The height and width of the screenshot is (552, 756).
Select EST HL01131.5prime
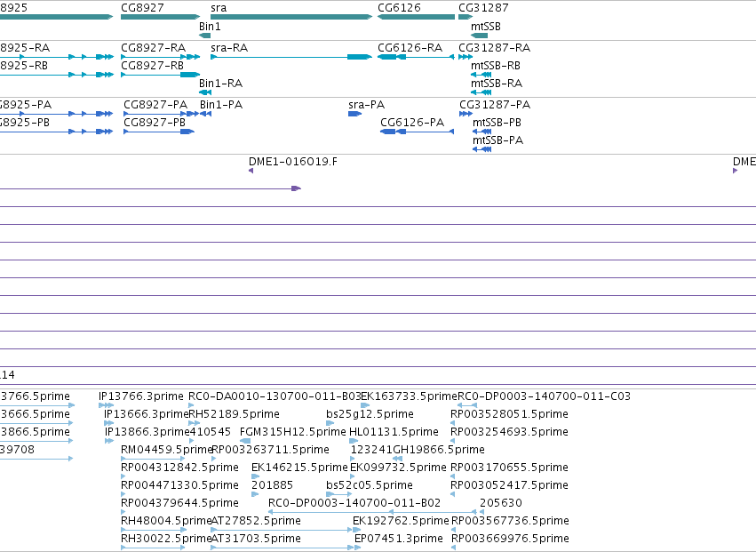(x=394, y=432)
